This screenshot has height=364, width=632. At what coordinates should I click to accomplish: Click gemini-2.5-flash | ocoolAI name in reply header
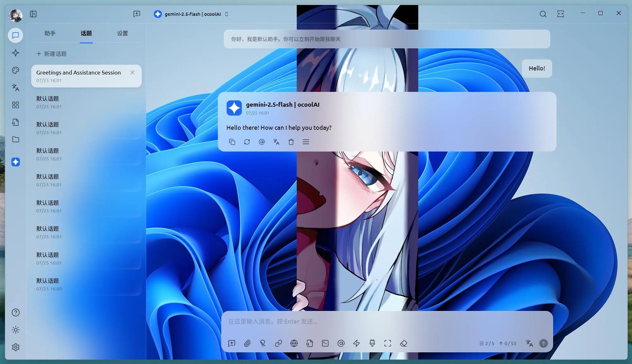tap(283, 104)
